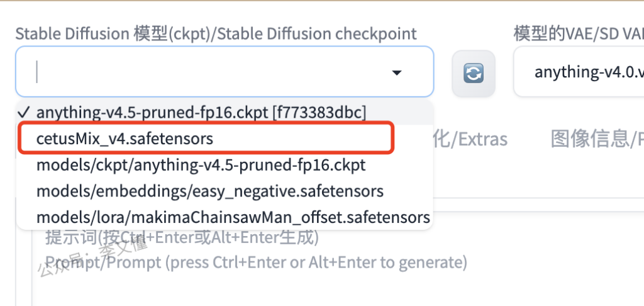Click the Stable Diffusion checkpoint label text

tap(216, 33)
